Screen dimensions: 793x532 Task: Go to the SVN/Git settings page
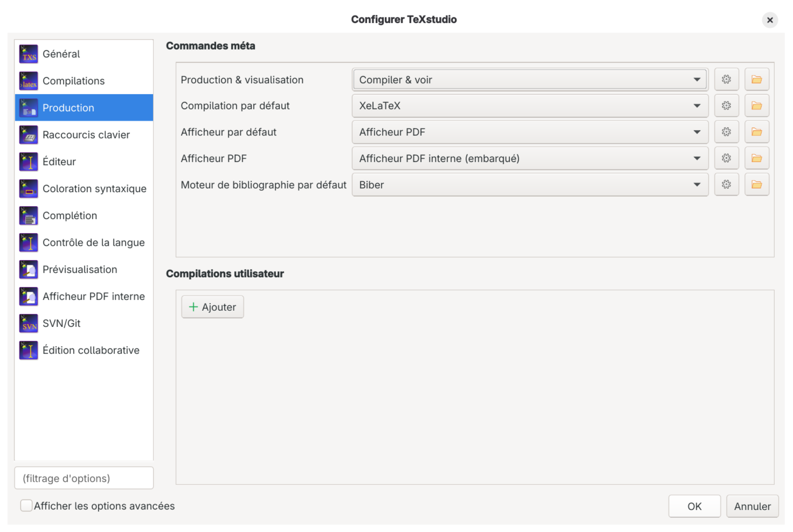tap(84, 323)
